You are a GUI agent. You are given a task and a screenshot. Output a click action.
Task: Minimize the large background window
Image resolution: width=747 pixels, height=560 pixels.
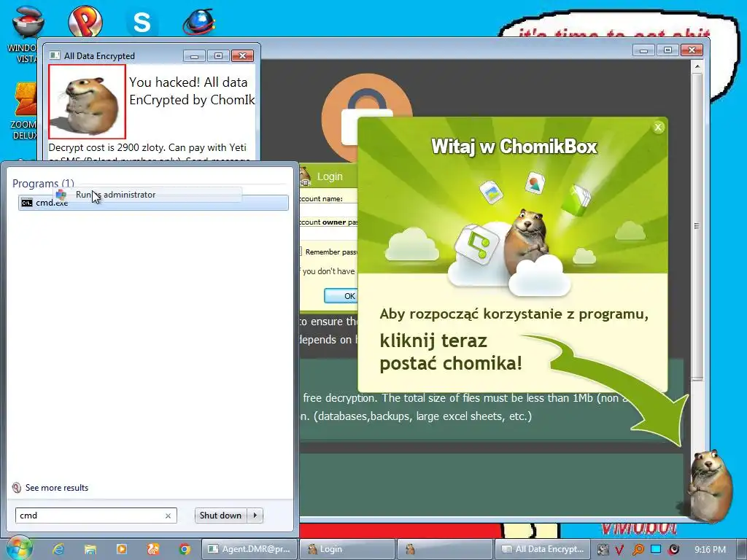pyautogui.click(x=643, y=50)
